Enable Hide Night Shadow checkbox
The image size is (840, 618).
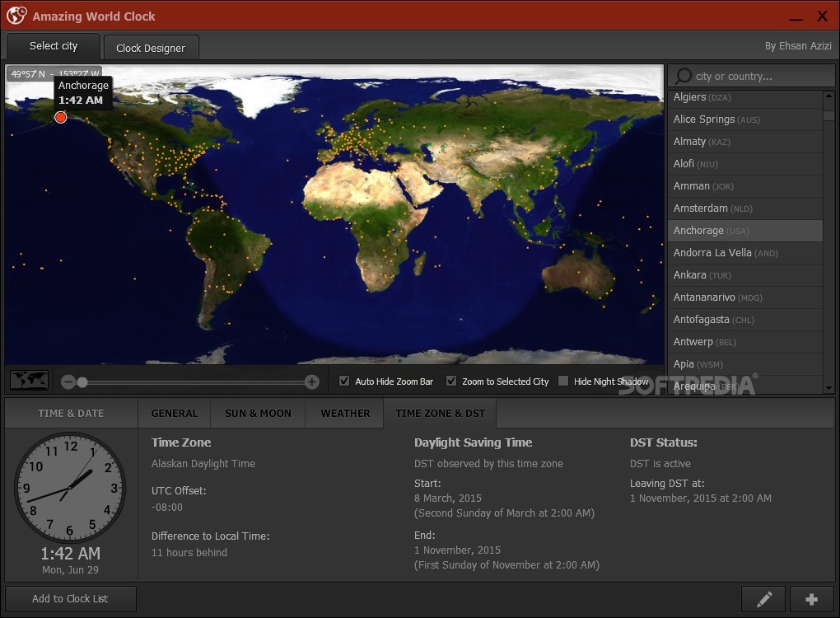(563, 381)
